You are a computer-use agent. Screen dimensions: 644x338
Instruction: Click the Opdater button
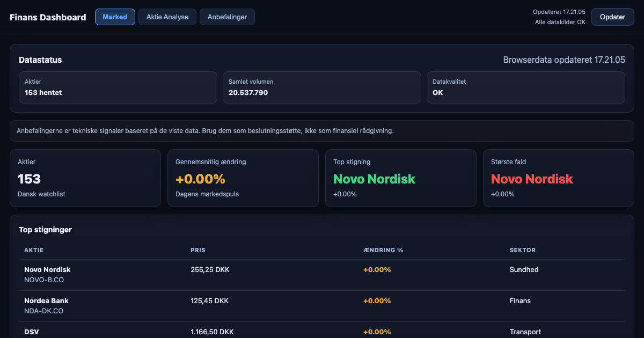pos(612,17)
